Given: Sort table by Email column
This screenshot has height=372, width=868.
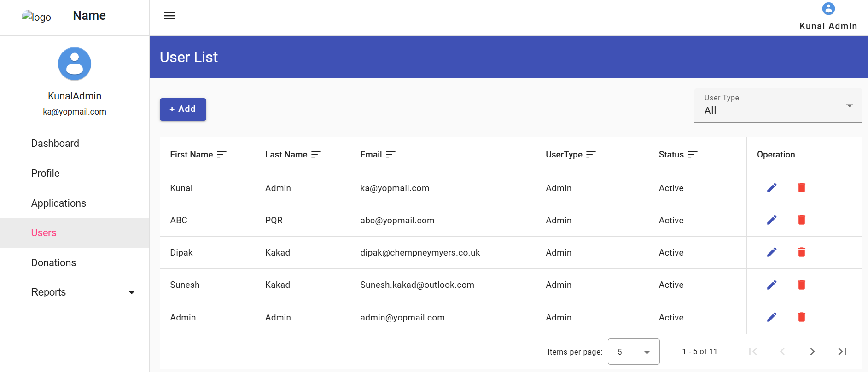Looking at the screenshot, I should click(x=390, y=155).
